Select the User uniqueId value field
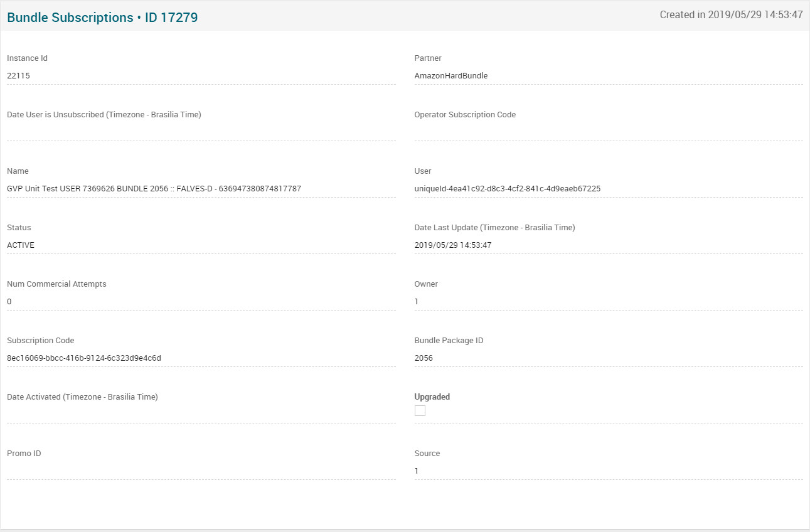Image resolution: width=810 pixels, height=532 pixels. 608,188
